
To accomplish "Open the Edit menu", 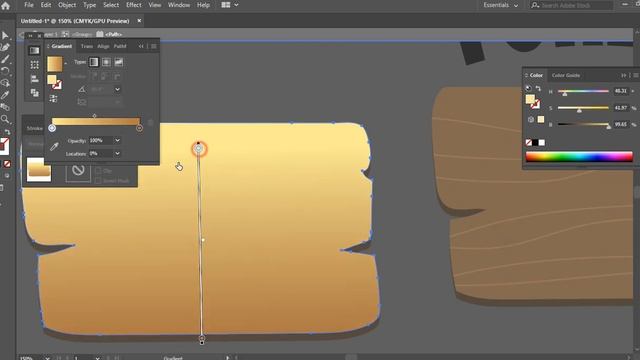I will click(x=46, y=5).
